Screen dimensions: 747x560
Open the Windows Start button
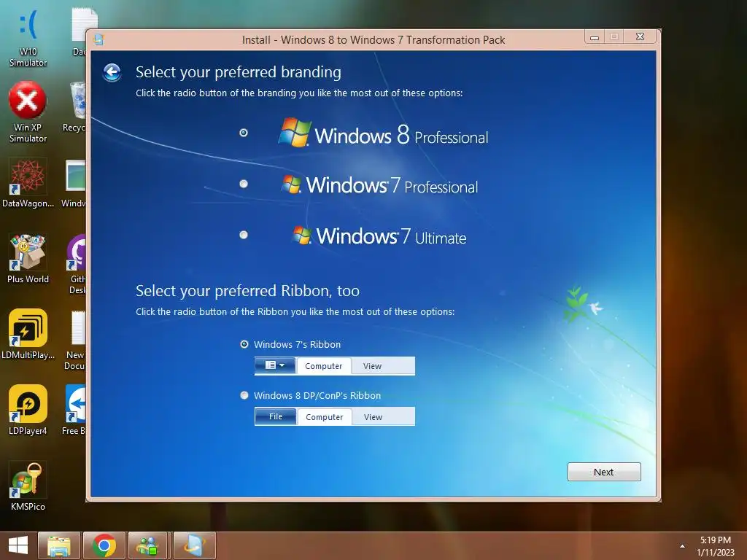(18, 545)
